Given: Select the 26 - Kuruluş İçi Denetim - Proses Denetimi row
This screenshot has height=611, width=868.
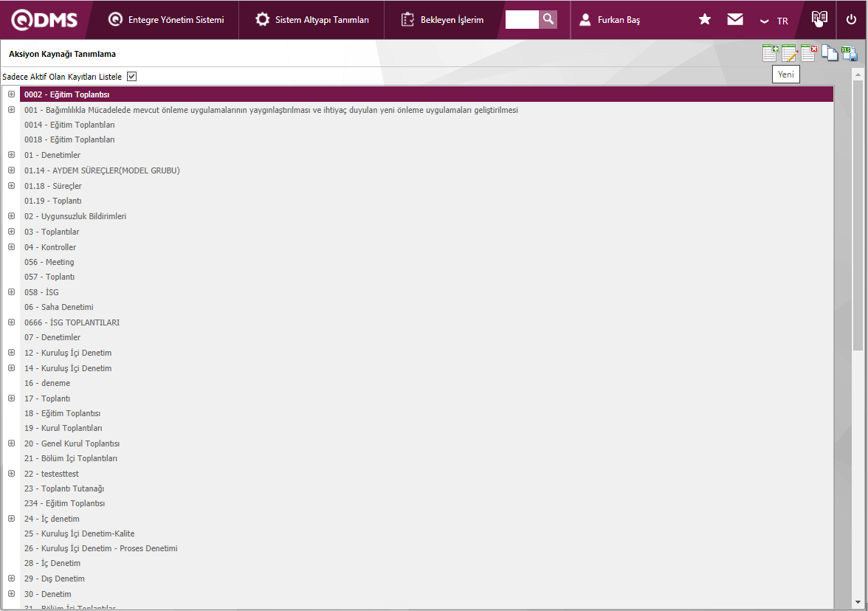Looking at the screenshot, I should [x=427, y=548].
